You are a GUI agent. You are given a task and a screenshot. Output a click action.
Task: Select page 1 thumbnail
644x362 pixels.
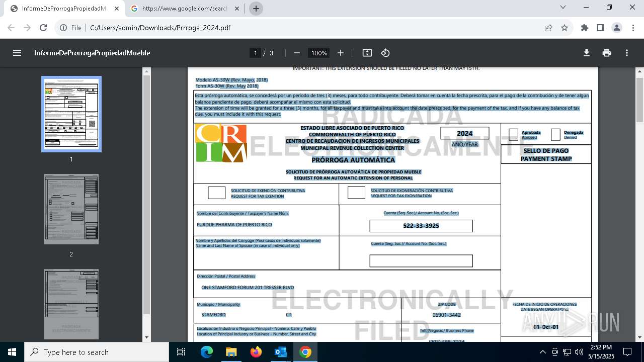(71, 114)
